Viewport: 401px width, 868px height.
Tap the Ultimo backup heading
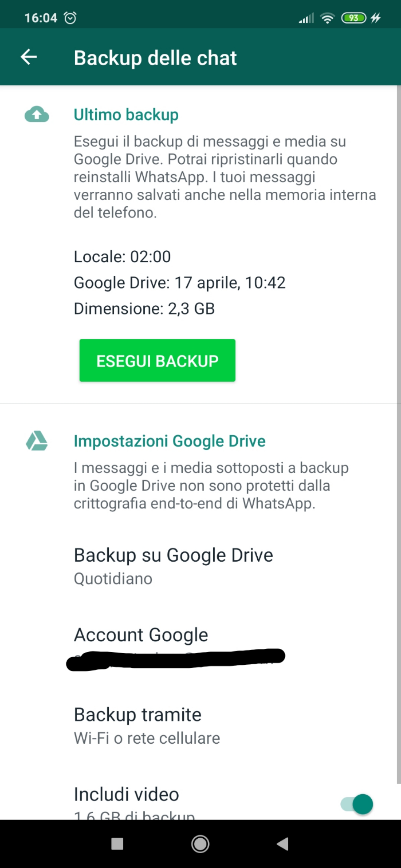coord(126,114)
